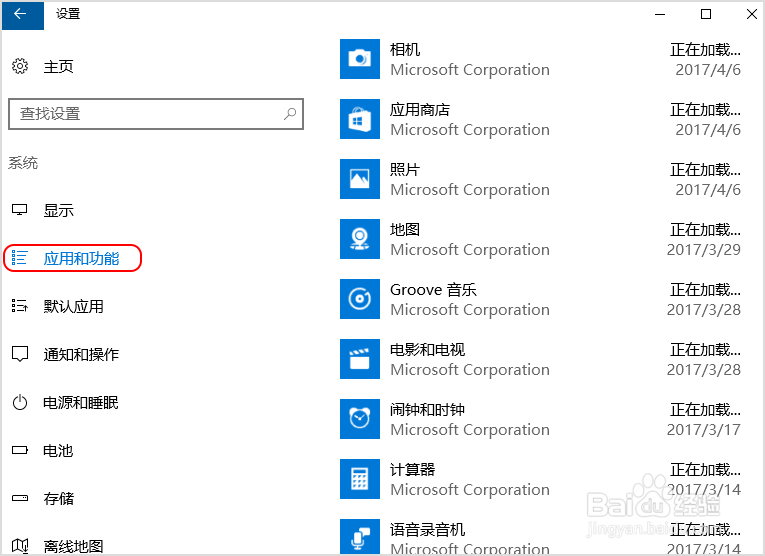Image resolution: width=765 pixels, height=556 pixels.
Task: Click the Alarms & Clock app icon
Action: [359, 419]
